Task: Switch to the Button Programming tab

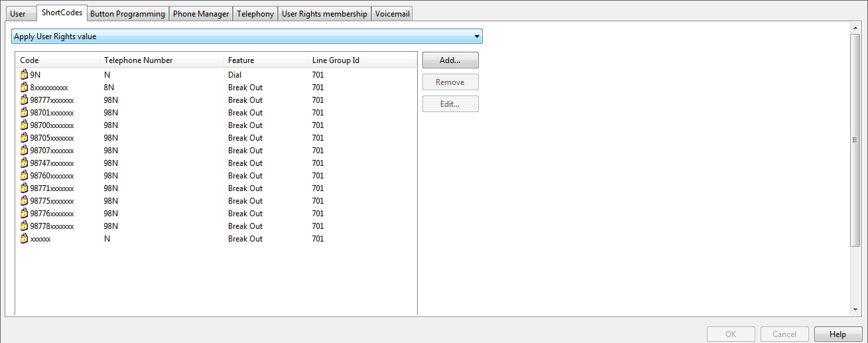Action: pyautogui.click(x=127, y=13)
